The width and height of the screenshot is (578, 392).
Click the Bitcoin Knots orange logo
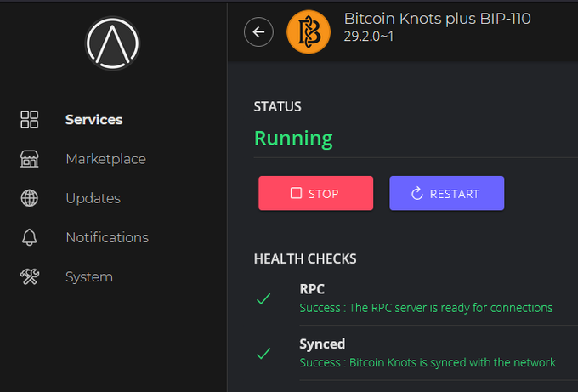309,32
